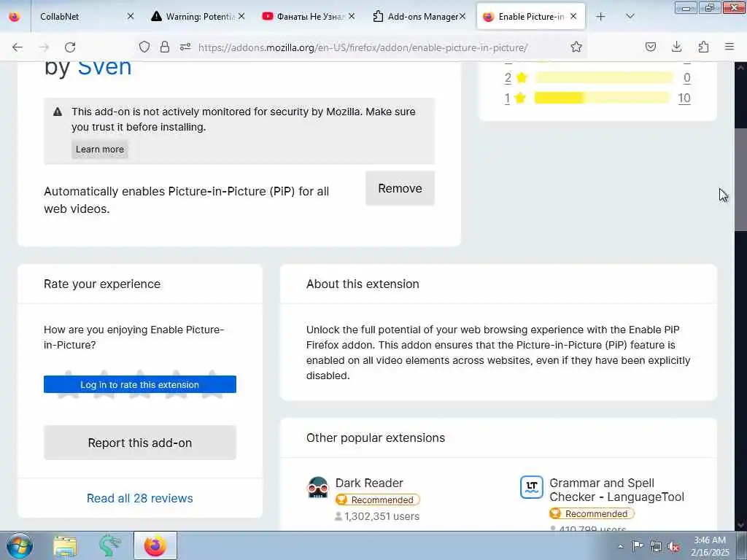Remove the add-on
The height and width of the screenshot is (560, 747).
pos(400,189)
